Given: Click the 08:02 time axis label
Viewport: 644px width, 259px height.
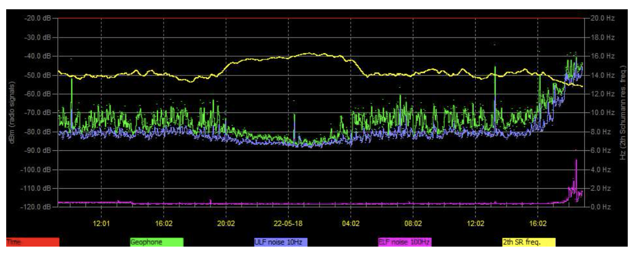Looking at the screenshot, I should click(413, 223).
